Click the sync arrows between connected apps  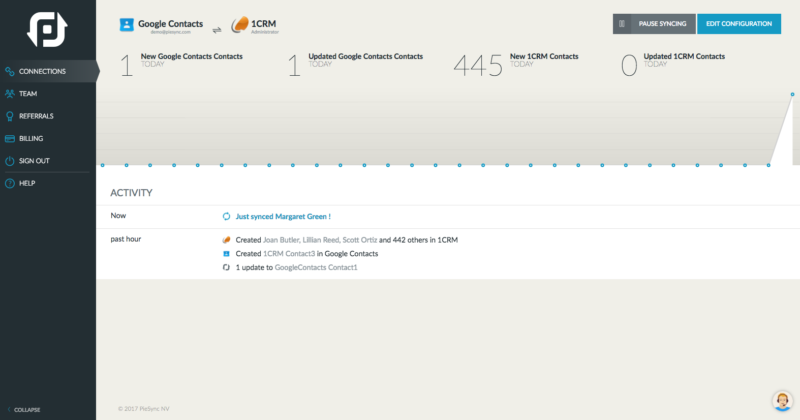217,29
